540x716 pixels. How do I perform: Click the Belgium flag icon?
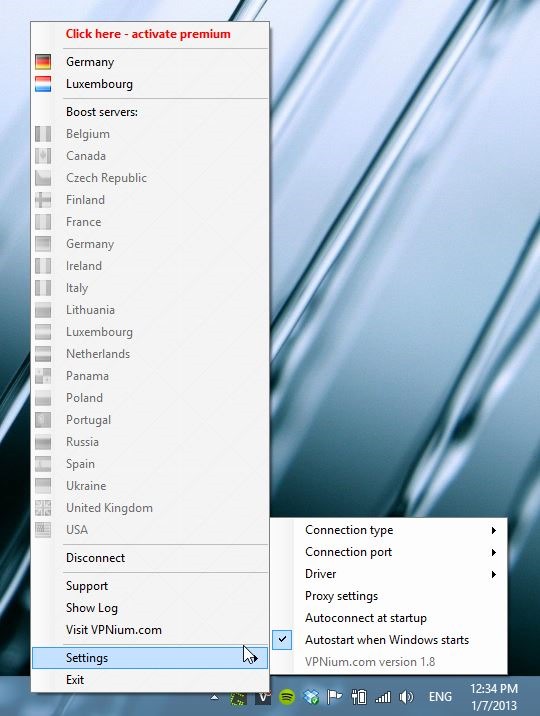click(x=43, y=134)
